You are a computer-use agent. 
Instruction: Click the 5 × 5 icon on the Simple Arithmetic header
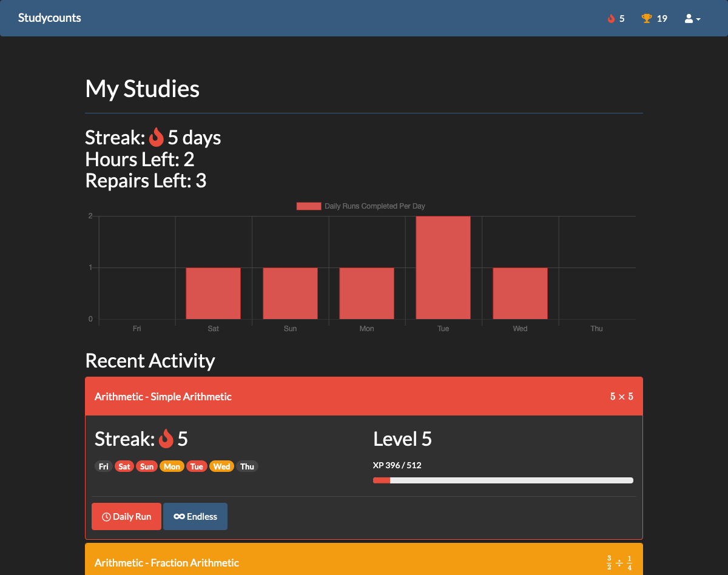coord(621,396)
